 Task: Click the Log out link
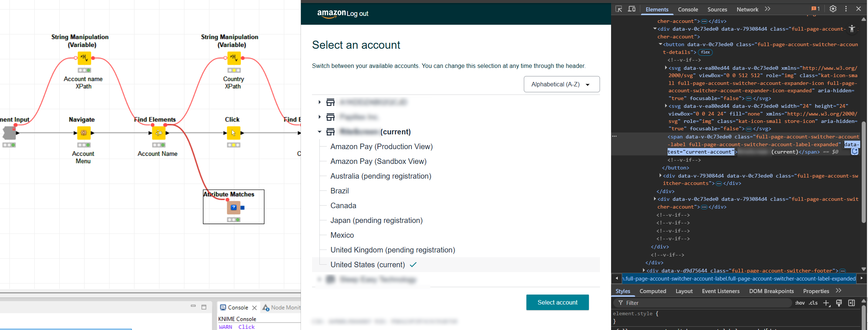coord(357,14)
